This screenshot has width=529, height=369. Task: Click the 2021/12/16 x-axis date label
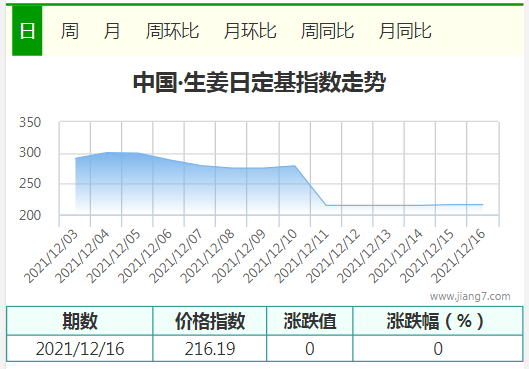pyautogui.click(x=457, y=256)
